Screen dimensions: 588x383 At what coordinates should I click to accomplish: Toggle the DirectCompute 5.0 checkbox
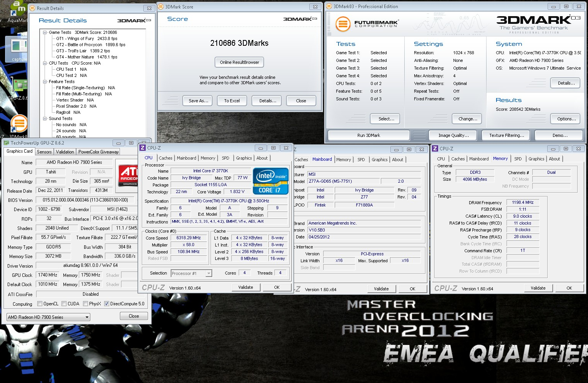pyautogui.click(x=106, y=304)
